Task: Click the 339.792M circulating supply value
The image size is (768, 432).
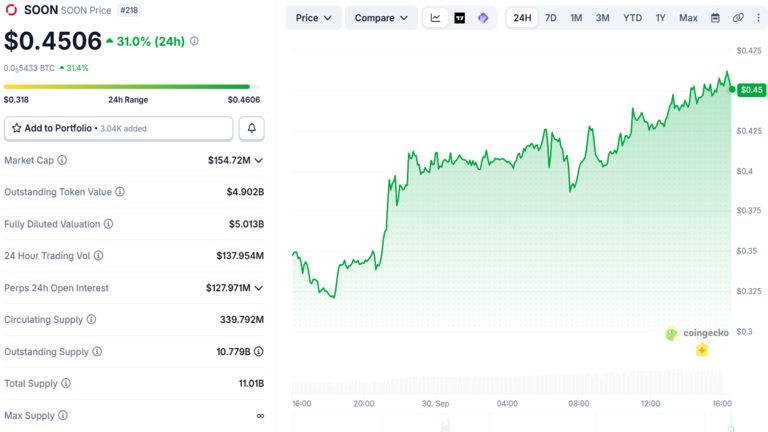Action: [x=242, y=319]
